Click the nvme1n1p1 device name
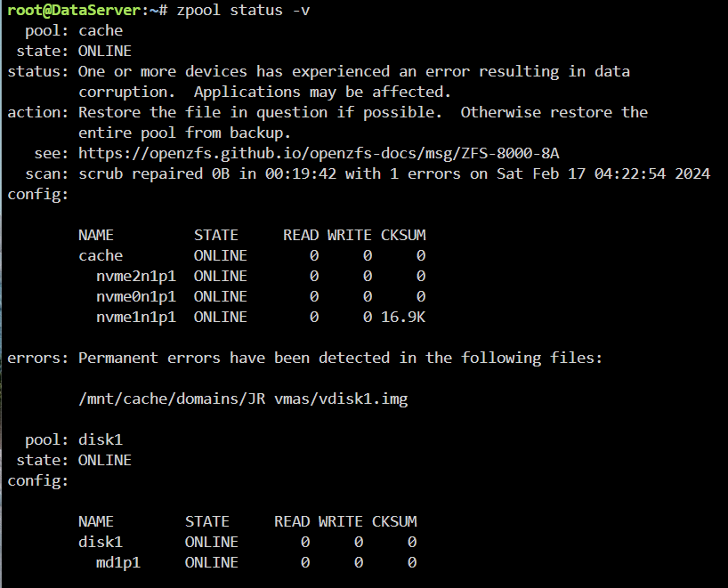This screenshot has height=588, width=728. pos(136,318)
